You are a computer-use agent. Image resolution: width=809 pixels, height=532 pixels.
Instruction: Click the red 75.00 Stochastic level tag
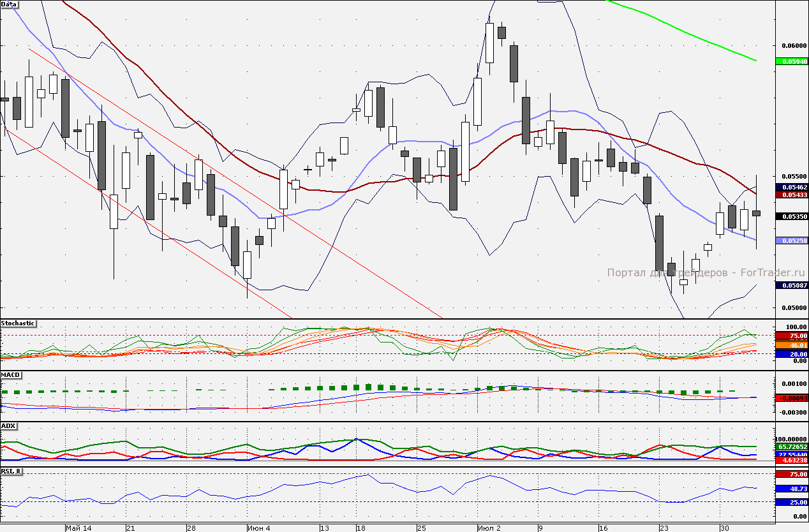click(x=792, y=336)
